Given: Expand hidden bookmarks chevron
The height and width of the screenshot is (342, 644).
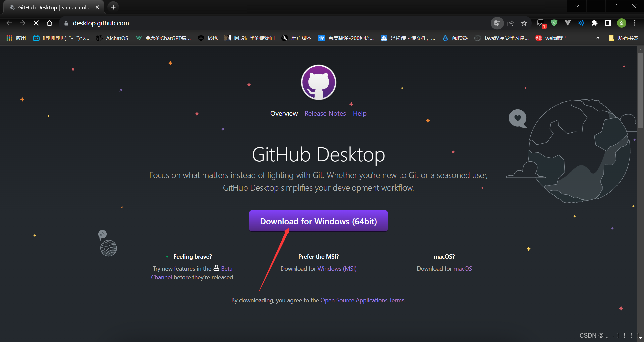Looking at the screenshot, I should [598, 38].
